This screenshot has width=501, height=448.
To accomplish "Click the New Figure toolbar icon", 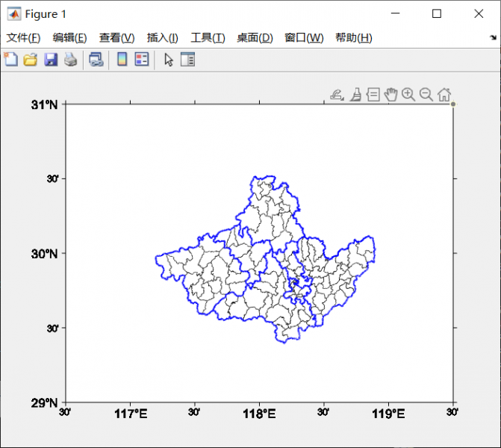I will tap(11, 60).
